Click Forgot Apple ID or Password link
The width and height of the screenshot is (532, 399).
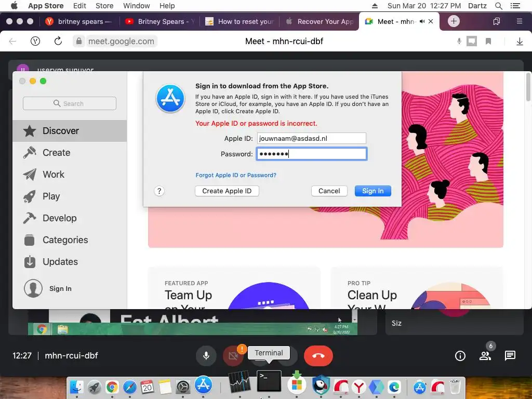[236, 175]
